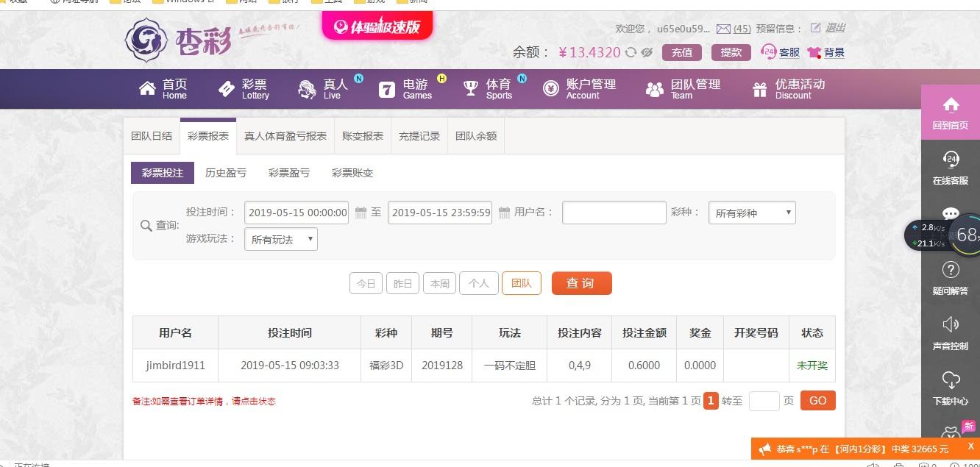
Task: Open 下载中心 cloud download sidebar item
Action: point(951,388)
